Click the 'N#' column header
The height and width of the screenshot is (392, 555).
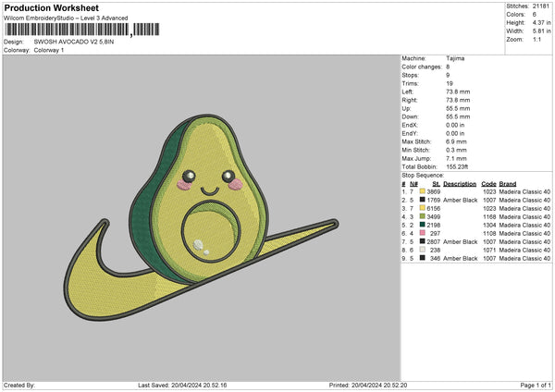(x=413, y=184)
